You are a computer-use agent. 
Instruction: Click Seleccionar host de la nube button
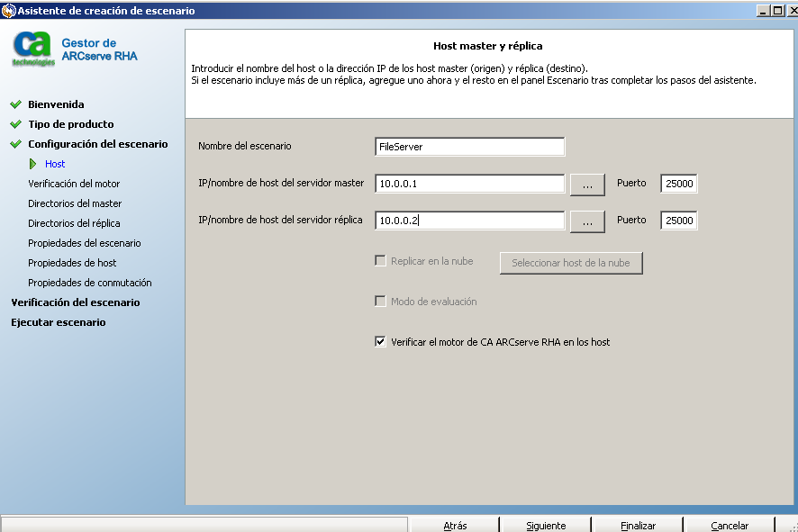(x=571, y=263)
